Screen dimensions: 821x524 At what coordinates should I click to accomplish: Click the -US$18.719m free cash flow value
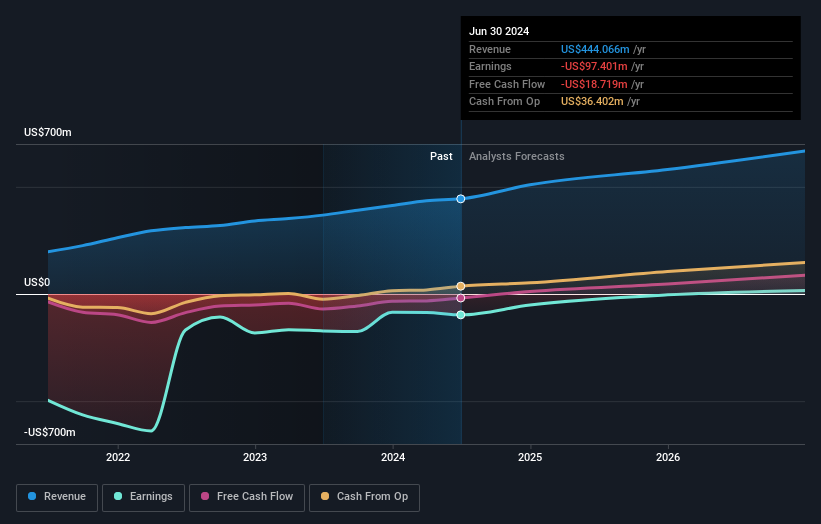click(x=594, y=84)
